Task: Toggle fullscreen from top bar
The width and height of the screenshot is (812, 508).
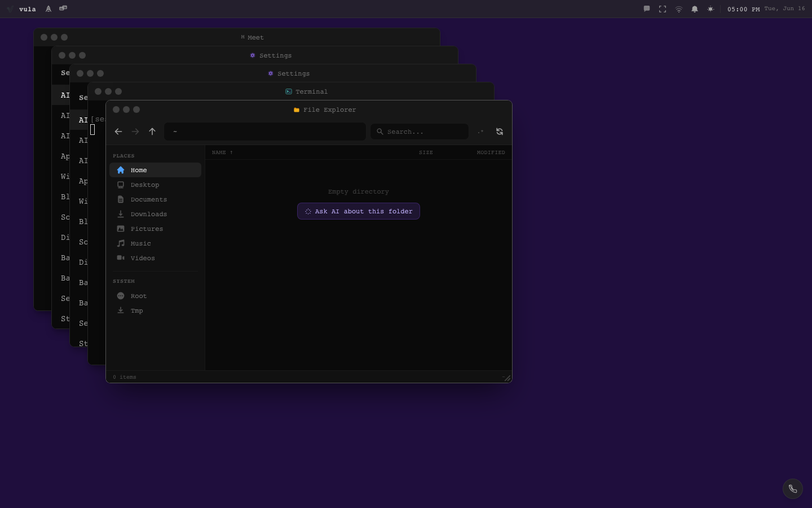Action: coord(663,9)
